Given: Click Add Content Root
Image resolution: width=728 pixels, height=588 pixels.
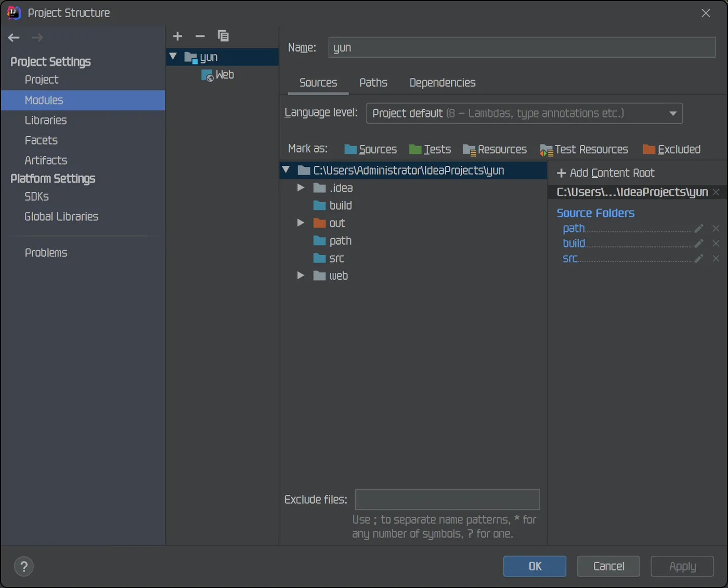Looking at the screenshot, I should coord(606,173).
